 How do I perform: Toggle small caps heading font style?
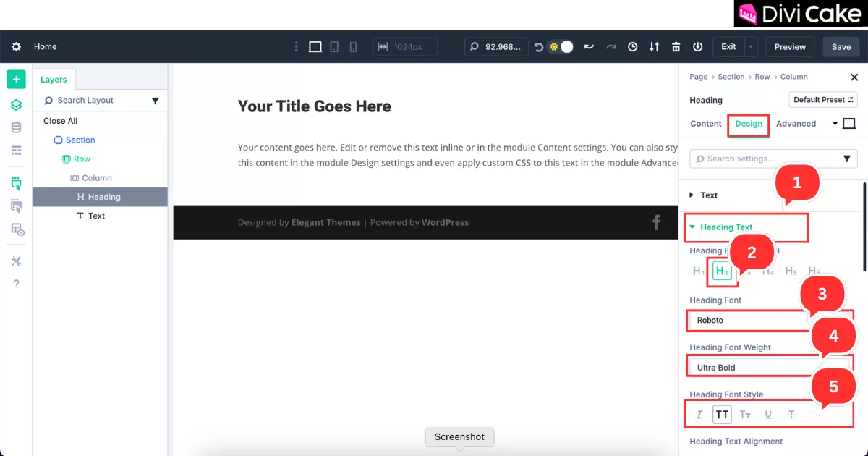point(745,415)
